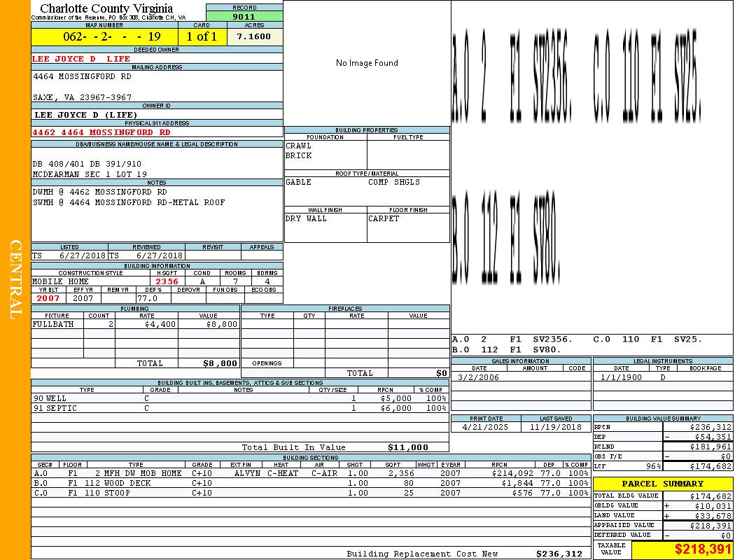Select deeded owner LEE JOYCE D LIFE
The image size is (735, 560).
(81, 59)
